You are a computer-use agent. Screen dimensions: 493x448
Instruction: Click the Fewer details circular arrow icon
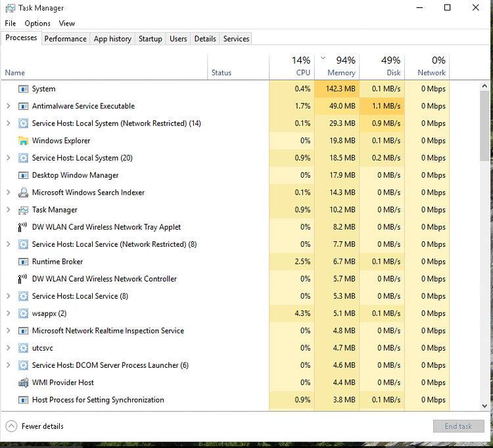pyautogui.click(x=11, y=426)
